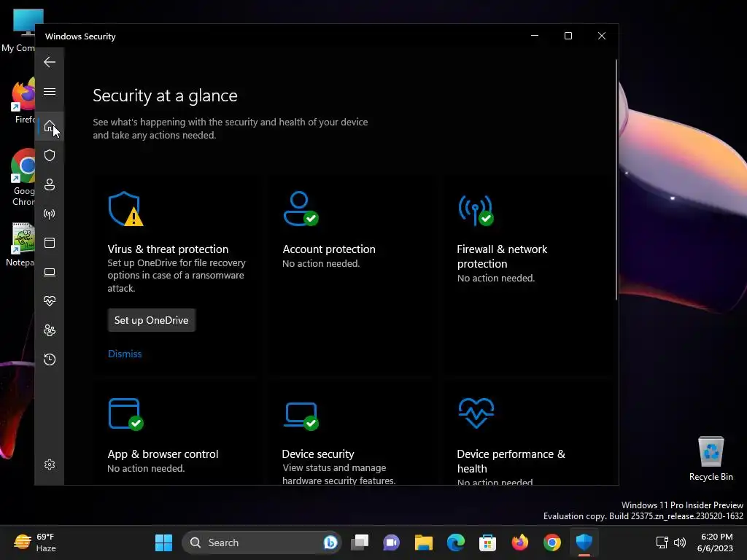Open App & browser control sidebar icon
Viewport: 747px width, 560px height.
[x=50, y=243]
